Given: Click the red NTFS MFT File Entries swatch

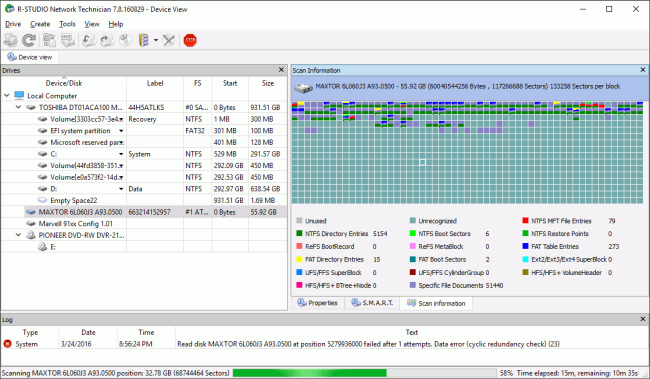Looking at the screenshot, I should [x=526, y=221].
